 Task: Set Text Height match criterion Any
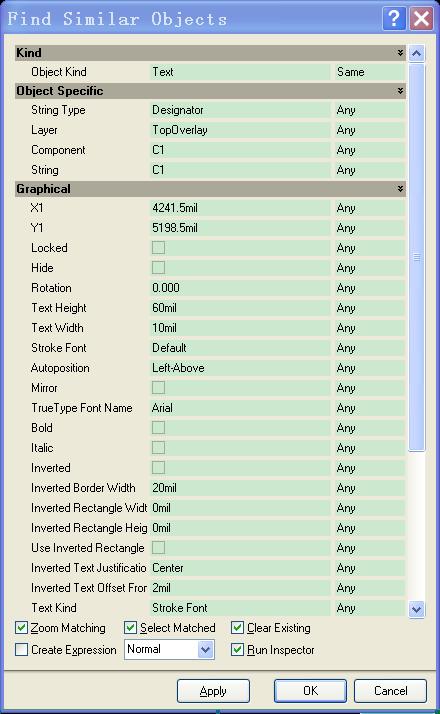(x=369, y=308)
